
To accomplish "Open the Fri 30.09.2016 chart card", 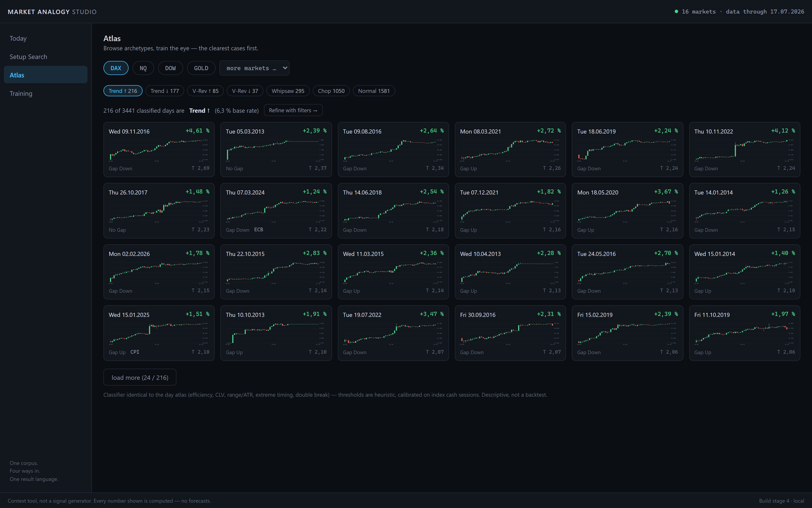I will [510, 333].
